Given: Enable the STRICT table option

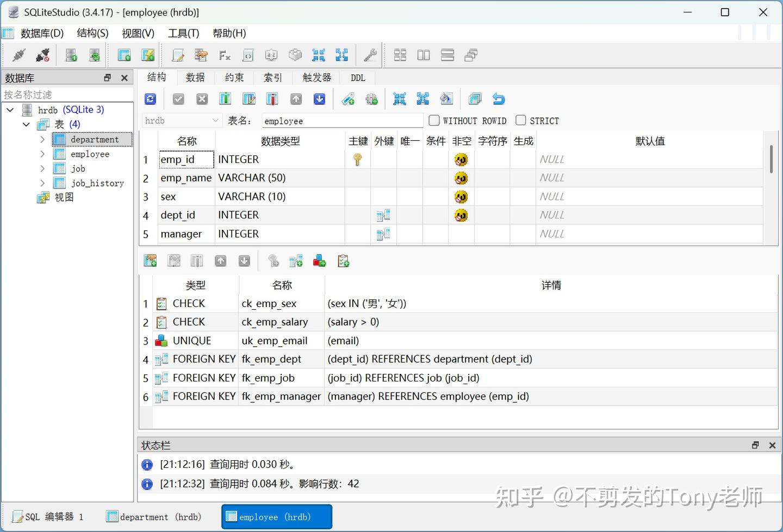Looking at the screenshot, I should point(520,120).
